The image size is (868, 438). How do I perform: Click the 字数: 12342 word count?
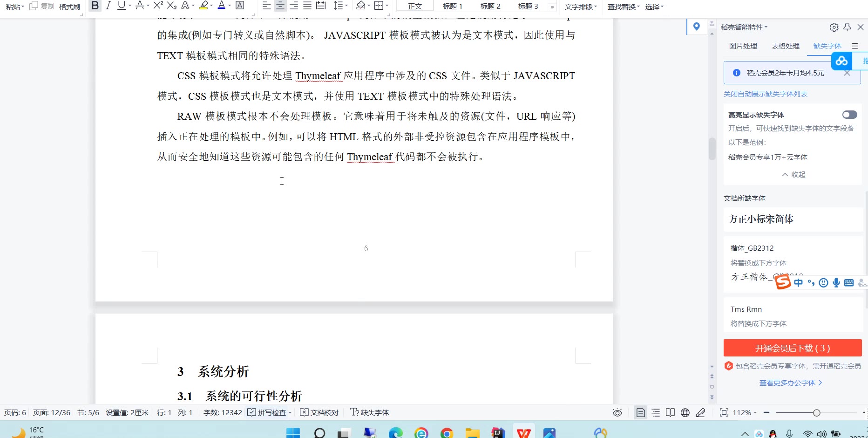tap(223, 412)
